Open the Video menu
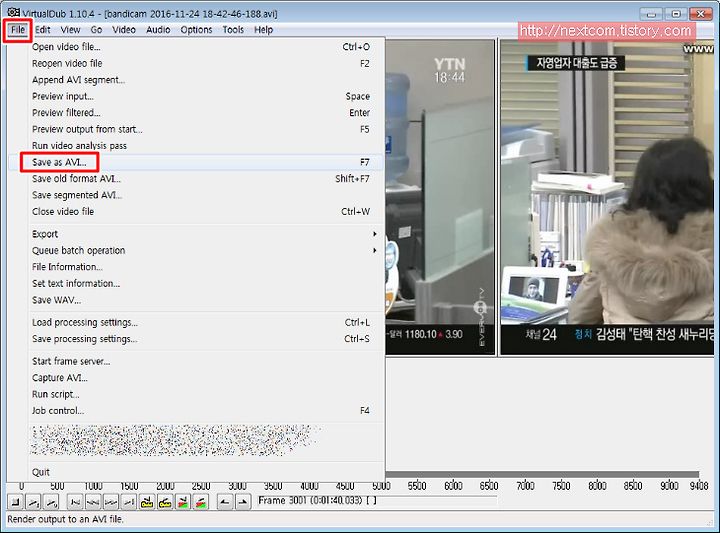Image resolution: width=720 pixels, height=533 pixels. click(124, 30)
